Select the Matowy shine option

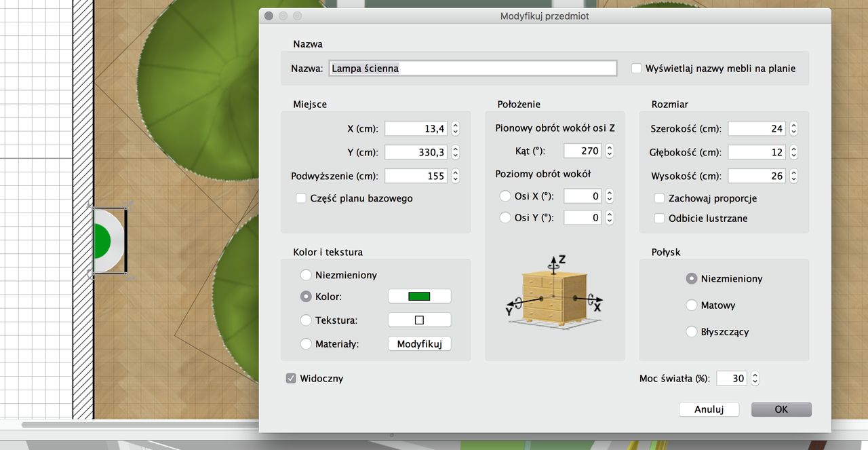[692, 305]
